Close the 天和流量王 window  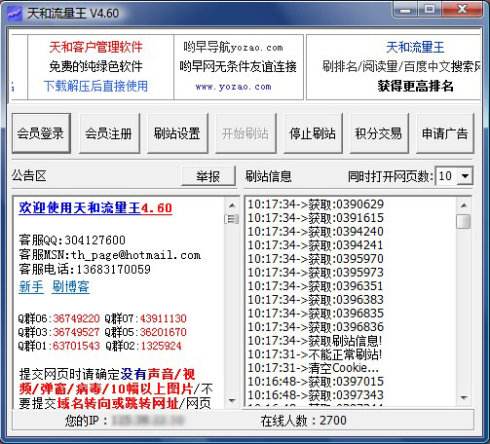463,10
